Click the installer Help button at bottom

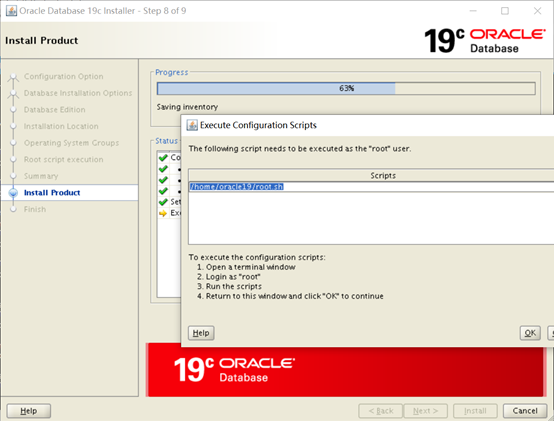[x=29, y=411]
